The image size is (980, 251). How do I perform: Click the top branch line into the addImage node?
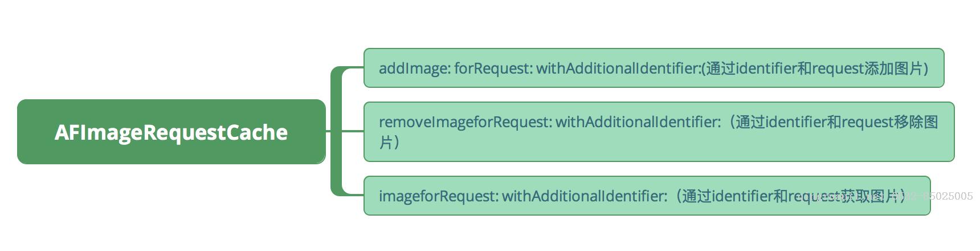(x=353, y=68)
